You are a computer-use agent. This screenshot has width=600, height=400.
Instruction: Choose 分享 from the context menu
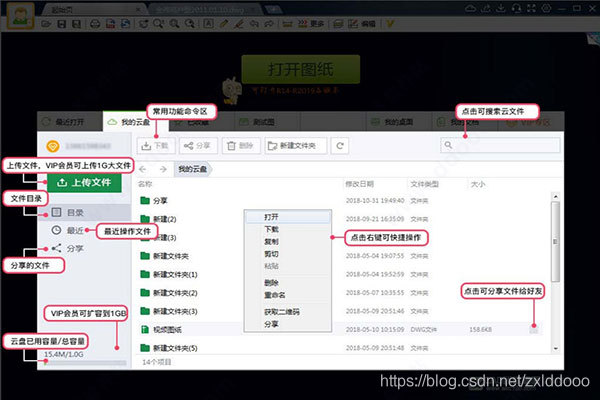tap(287, 324)
